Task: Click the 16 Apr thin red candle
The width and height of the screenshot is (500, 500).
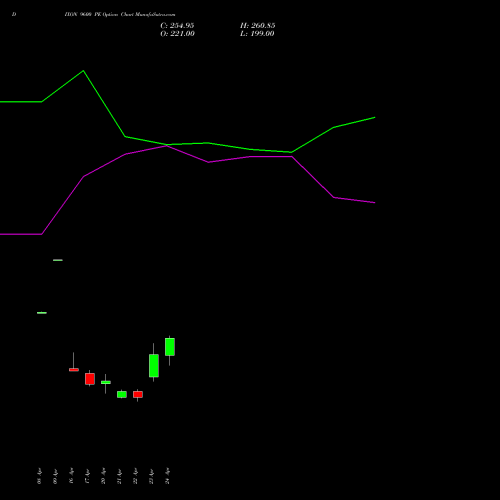Action: pyautogui.click(x=74, y=369)
